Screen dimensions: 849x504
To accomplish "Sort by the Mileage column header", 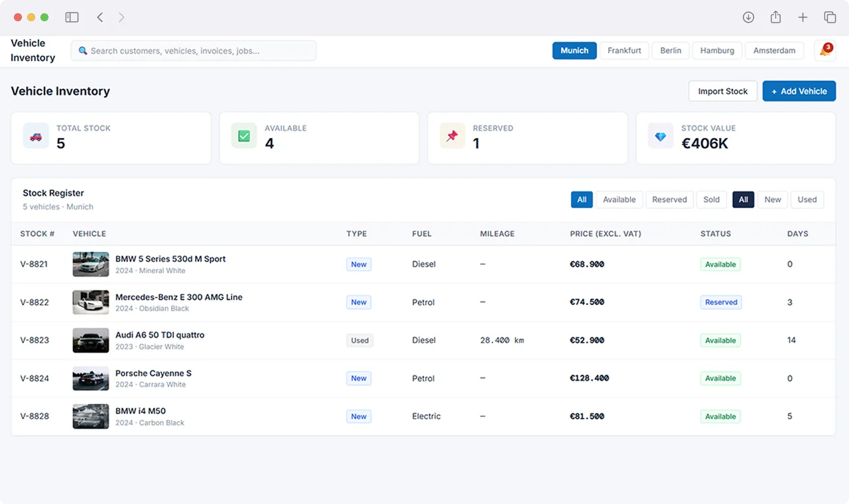I will coord(497,233).
